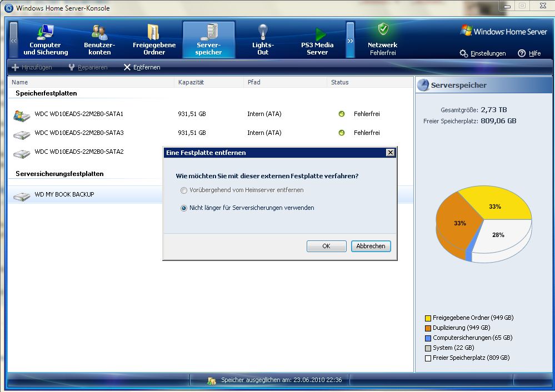Open the Freigegebene Ordner tab
Image resolution: width=555 pixels, height=392 pixels.
(154, 39)
